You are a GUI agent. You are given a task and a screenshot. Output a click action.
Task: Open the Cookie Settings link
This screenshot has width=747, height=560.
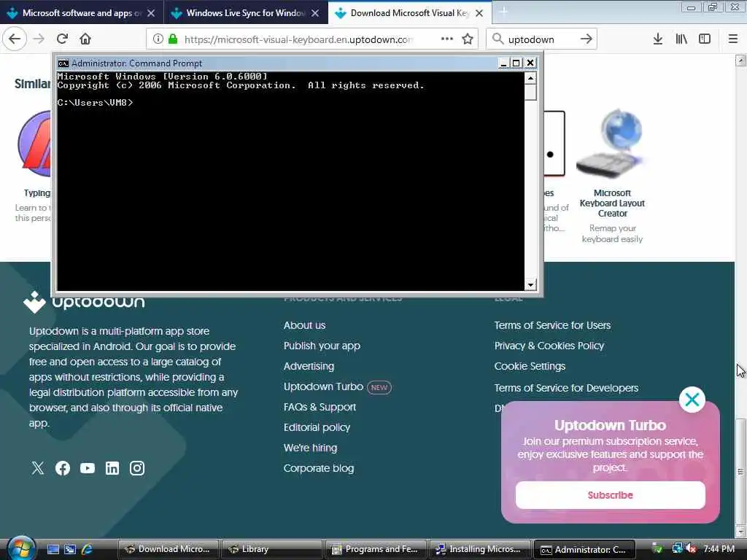tap(530, 366)
